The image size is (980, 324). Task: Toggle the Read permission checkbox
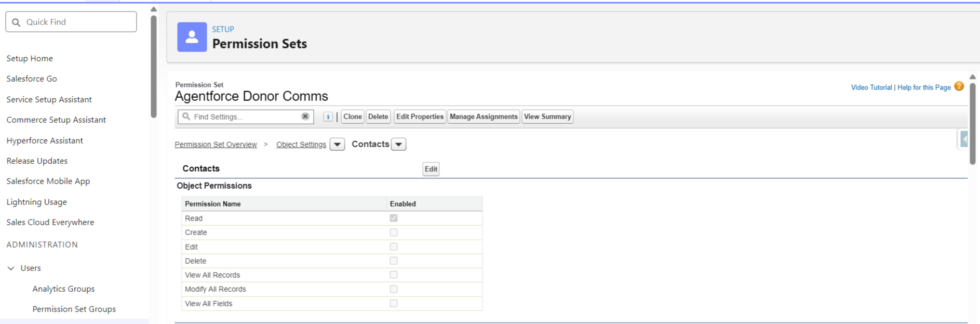click(394, 218)
